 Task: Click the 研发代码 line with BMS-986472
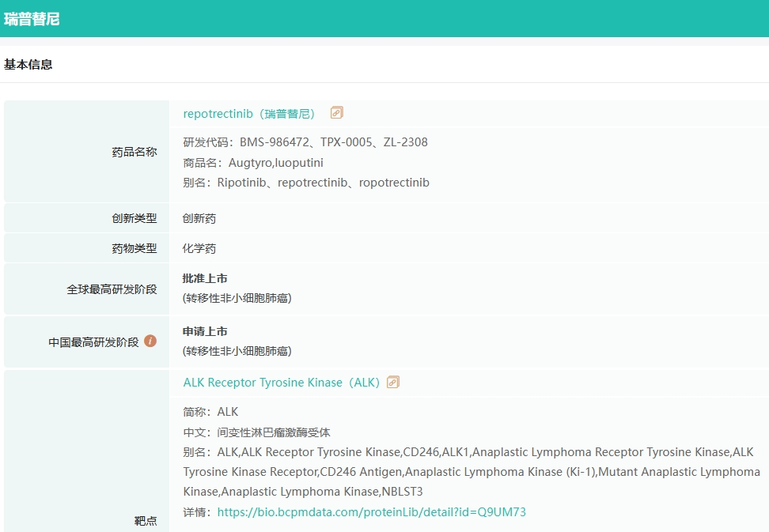point(305,142)
